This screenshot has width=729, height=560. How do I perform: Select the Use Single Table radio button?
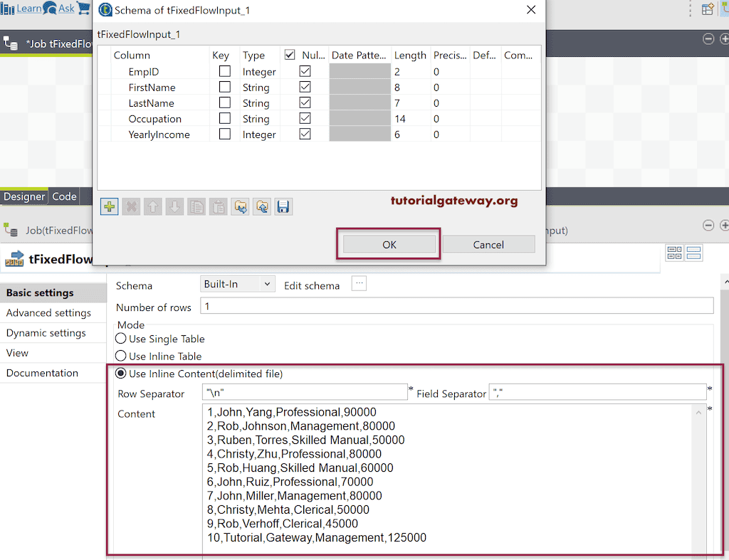pyautogui.click(x=120, y=339)
